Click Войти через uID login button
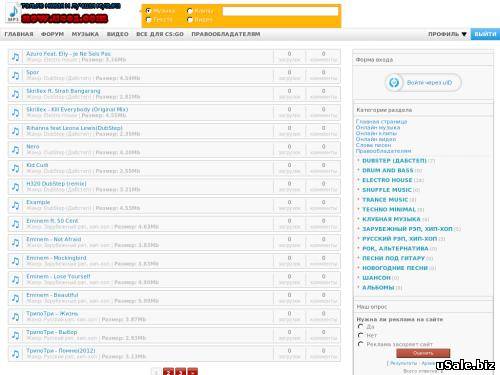This screenshot has width=500, height=375. [423, 82]
